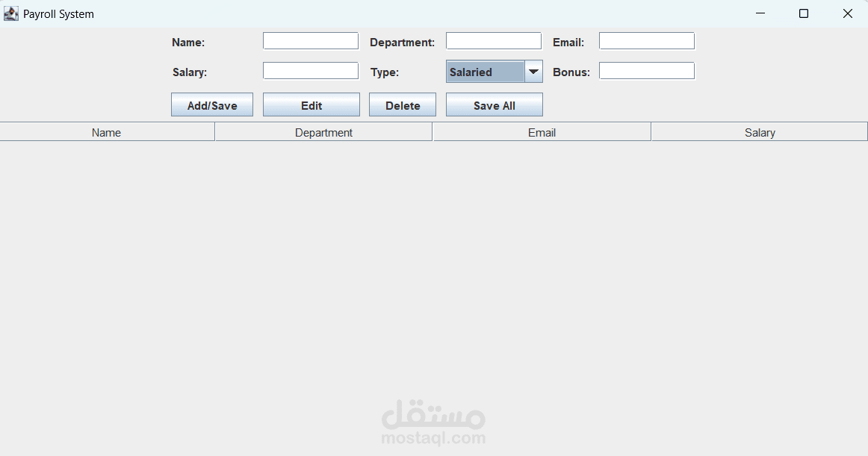Maximize the Payroll System window

(x=804, y=13)
